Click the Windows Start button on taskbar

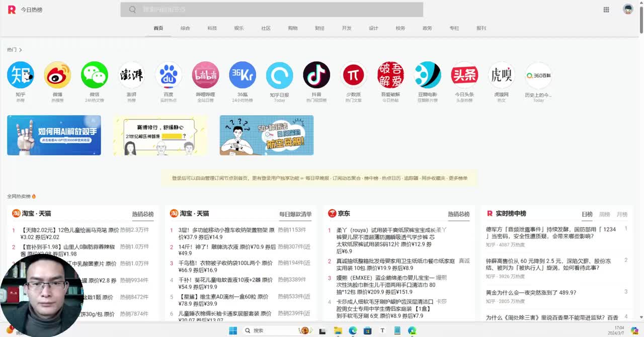click(233, 330)
